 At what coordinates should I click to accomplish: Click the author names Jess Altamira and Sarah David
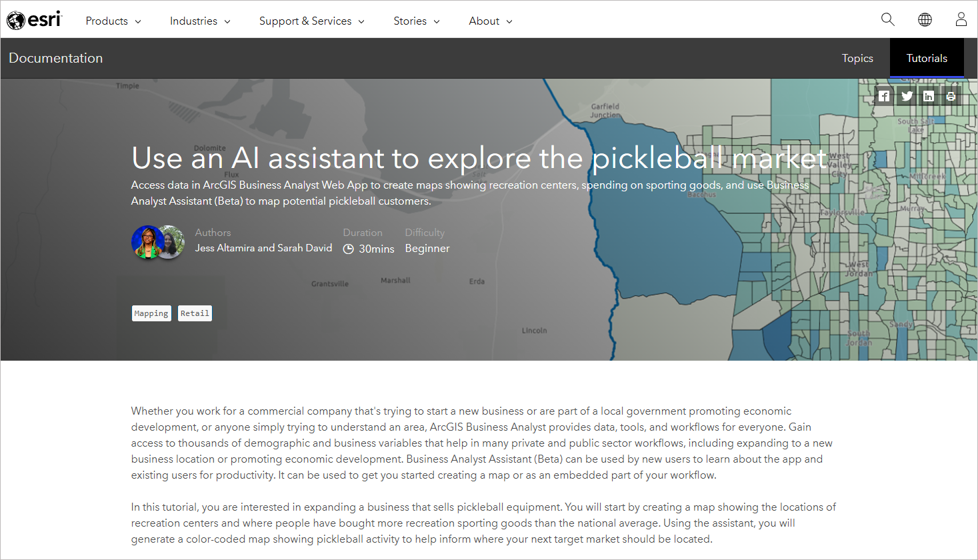click(263, 248)
